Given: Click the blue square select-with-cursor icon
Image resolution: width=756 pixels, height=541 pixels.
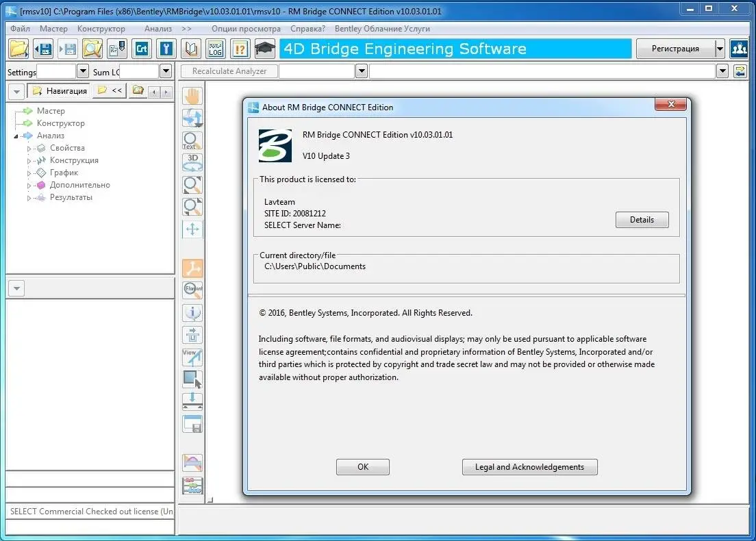Looking at the screenshot, I should pyautogui.click(x=192, y=379).
